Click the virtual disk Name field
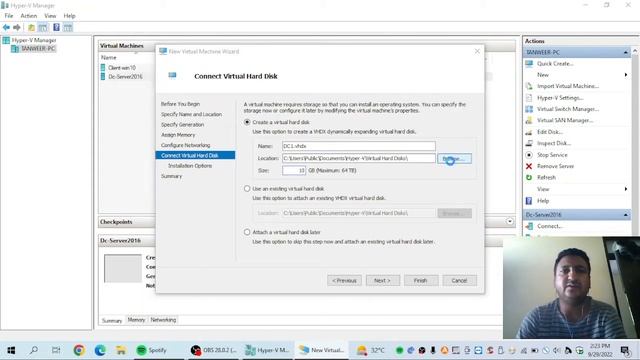 pos(359,146)
